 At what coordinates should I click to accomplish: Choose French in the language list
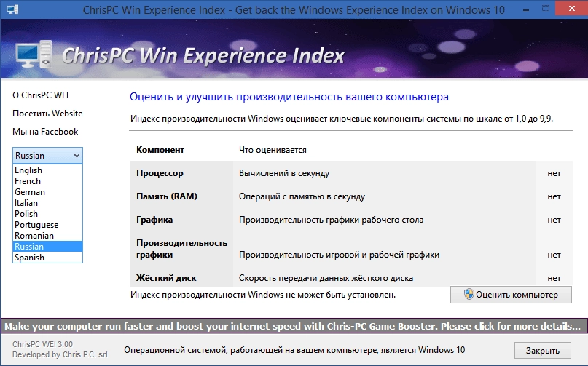point(47,181)
